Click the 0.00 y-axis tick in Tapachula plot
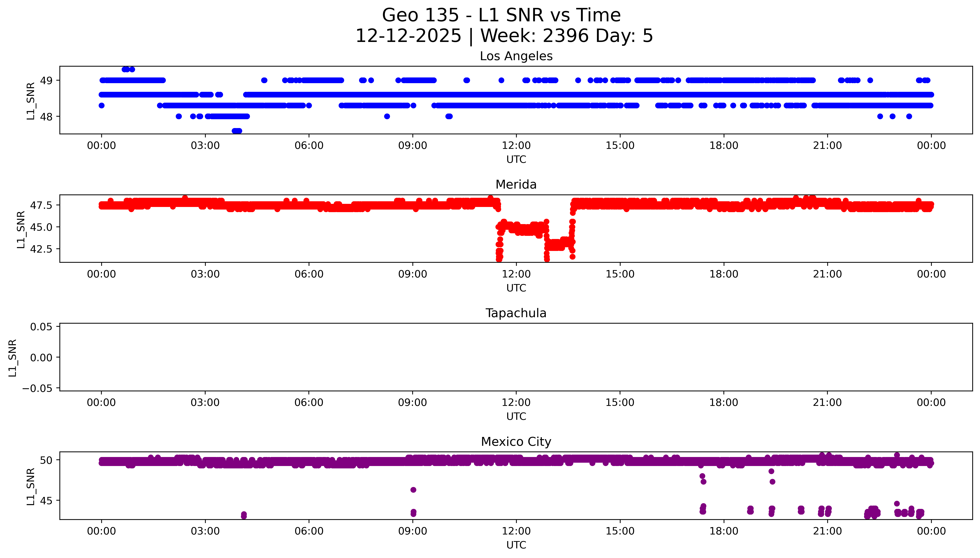 (x=41, y=358)
